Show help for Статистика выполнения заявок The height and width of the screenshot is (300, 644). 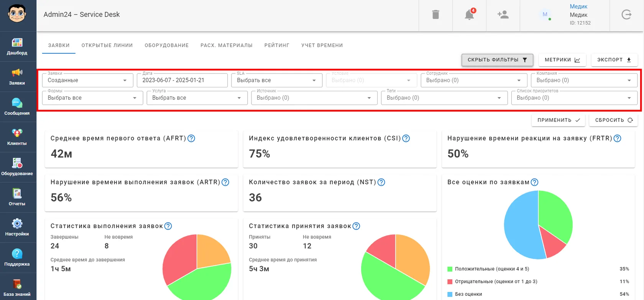pos(168,226)
